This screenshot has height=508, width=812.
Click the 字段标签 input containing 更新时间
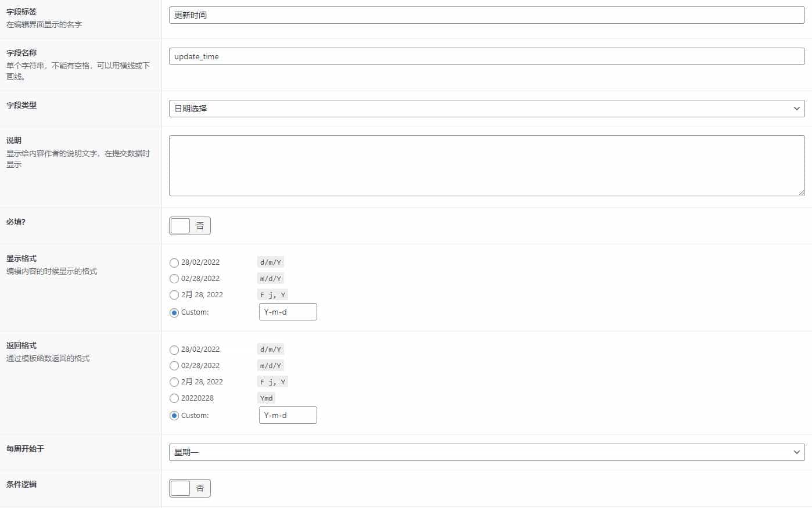[487, 15]
